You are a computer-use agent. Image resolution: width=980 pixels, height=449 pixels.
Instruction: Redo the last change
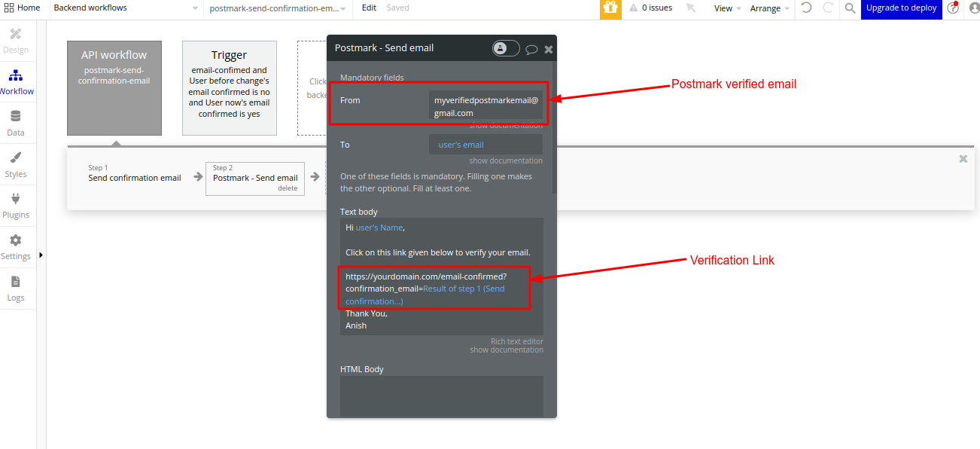(828, 8)
